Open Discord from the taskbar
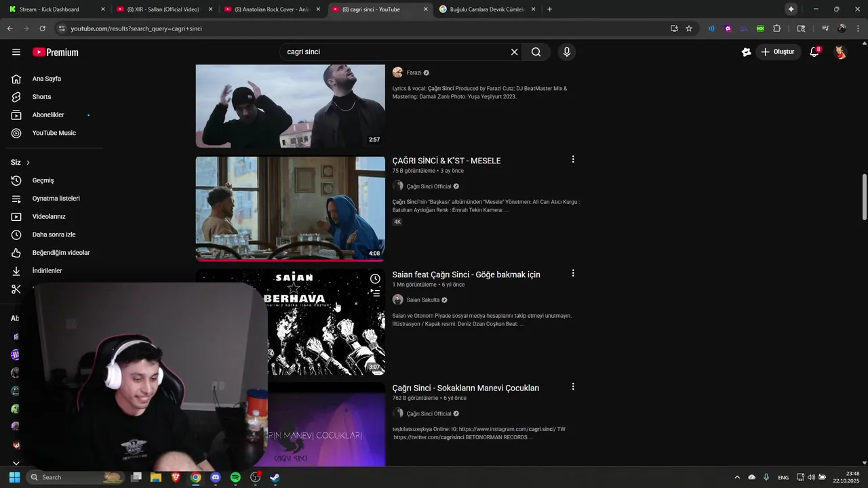Screen dimensions: 868x488 [x=216, y=477]
